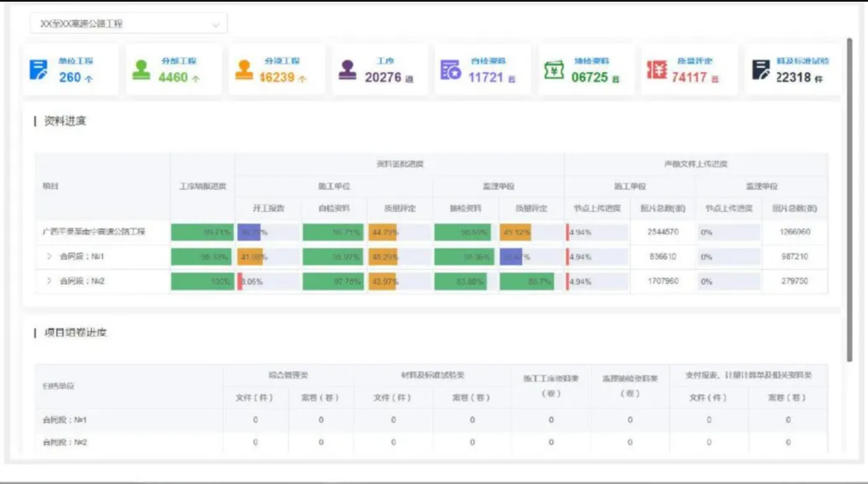The width and height of the screenshot is (868, 484).
Task: Click the 100% progress bar of N≥2
Action: tap(202, 281)
